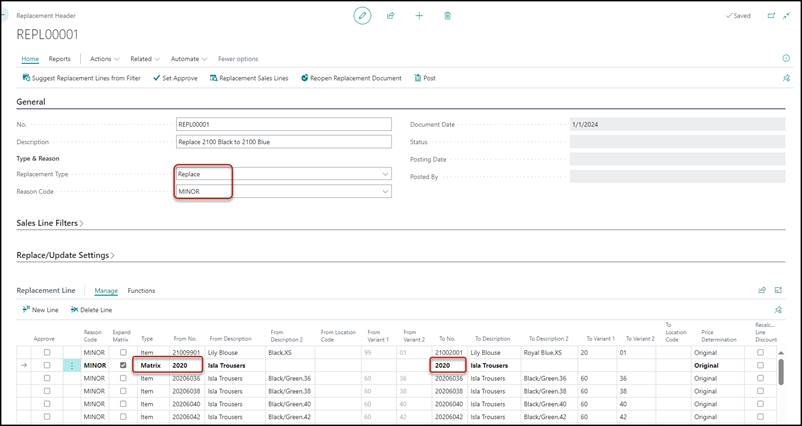Open page in new window icon
The image size is (802, 426).
pos(771,16)
